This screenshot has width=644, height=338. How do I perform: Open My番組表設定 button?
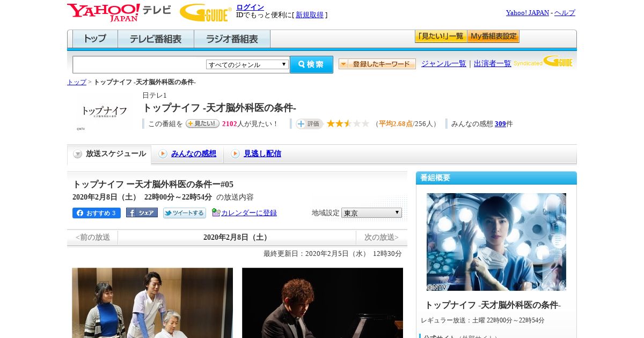click(493, 36)
